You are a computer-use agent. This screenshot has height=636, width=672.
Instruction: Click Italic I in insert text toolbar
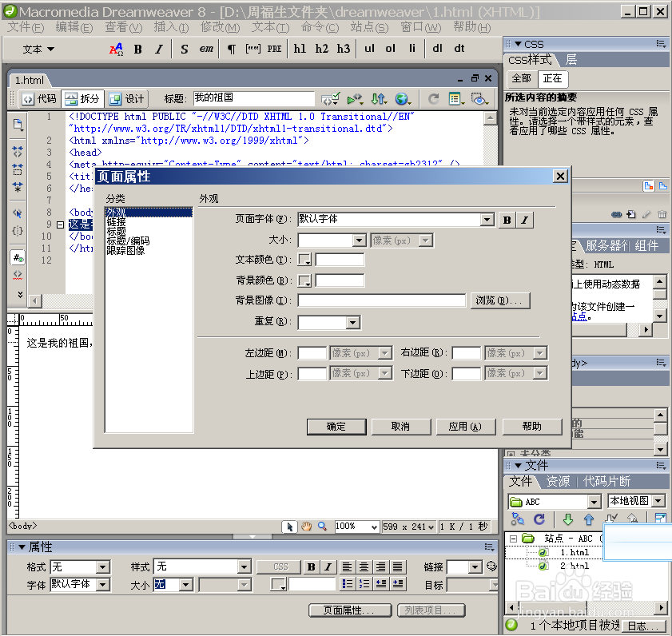pos(159,50)
